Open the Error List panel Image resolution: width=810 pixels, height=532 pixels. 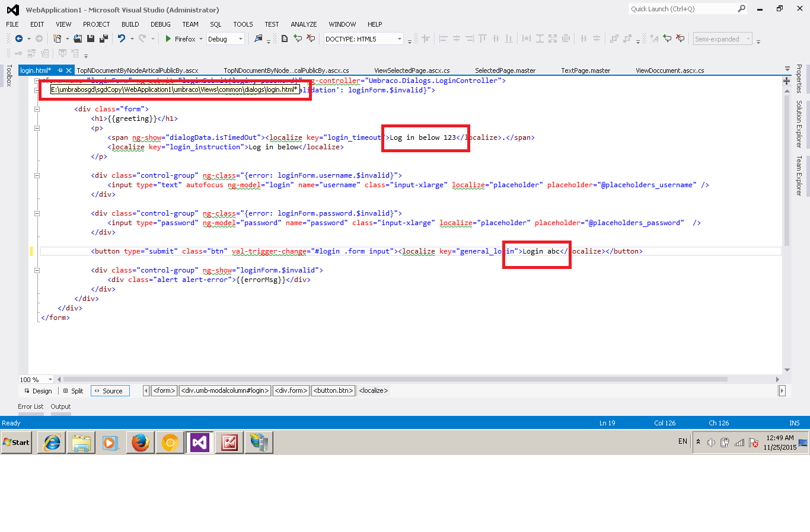[30, 406]
